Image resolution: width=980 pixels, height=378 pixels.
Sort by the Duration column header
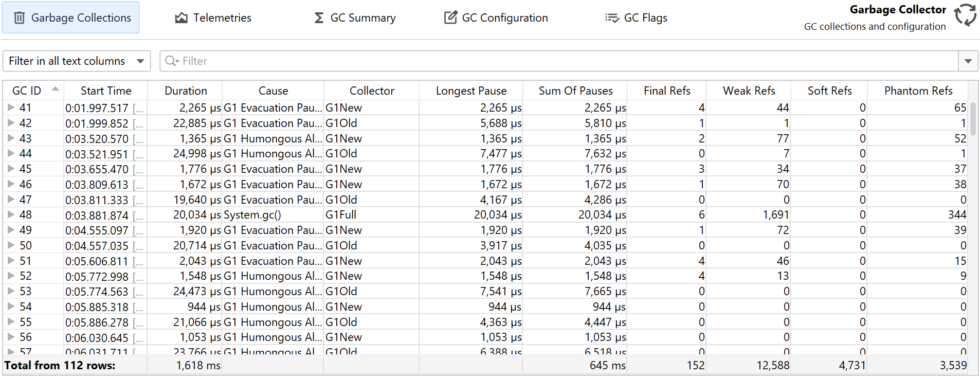pos(186,91)
